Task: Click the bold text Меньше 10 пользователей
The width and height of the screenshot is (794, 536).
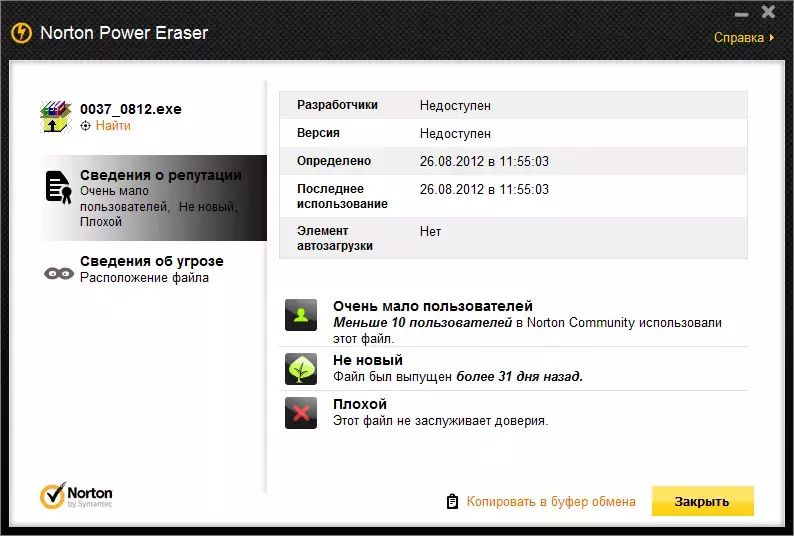Action: coord(422,323)
